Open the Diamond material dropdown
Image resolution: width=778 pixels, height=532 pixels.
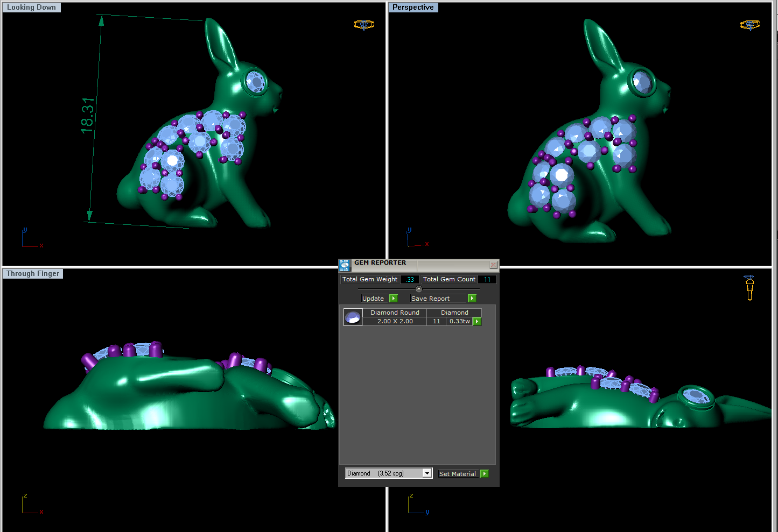389,473
